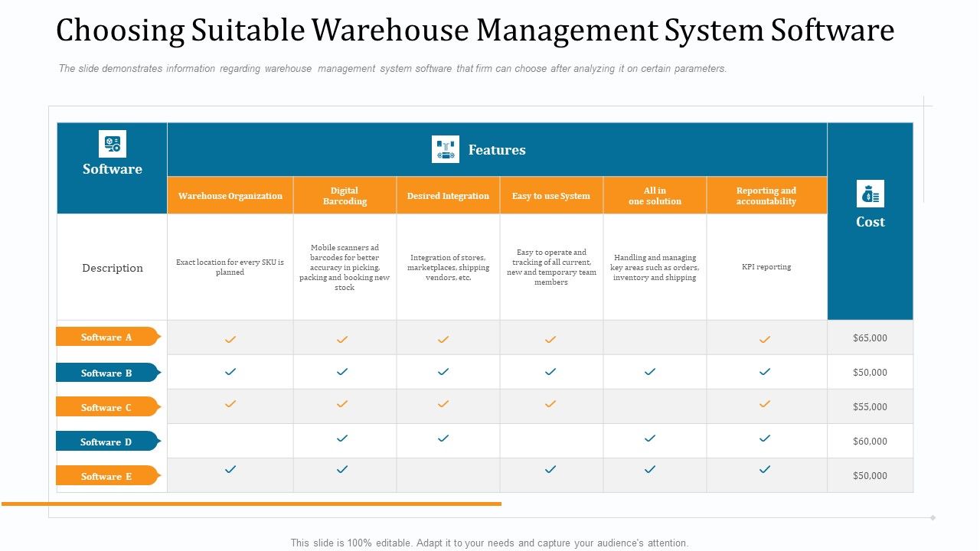Click the Warehouse Organization column header
The image size is (980, 551).
[x=230, y=196]
